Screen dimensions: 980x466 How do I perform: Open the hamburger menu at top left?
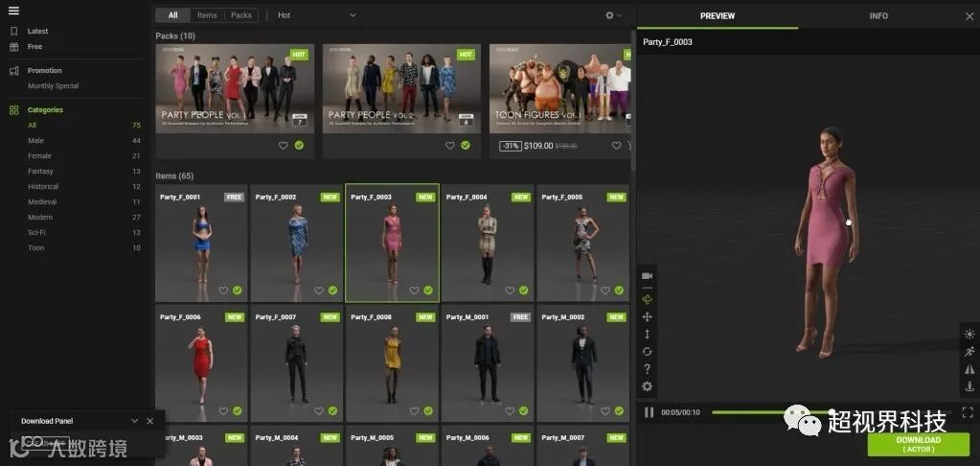coord(13,11)
